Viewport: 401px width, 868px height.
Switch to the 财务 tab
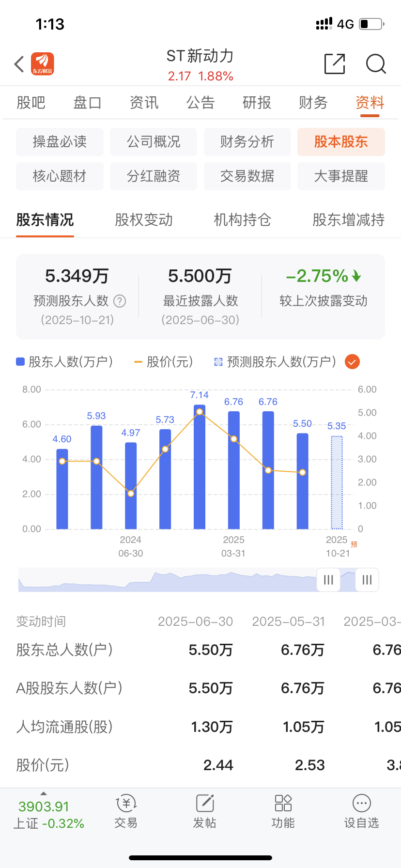[x=313, y=103]
